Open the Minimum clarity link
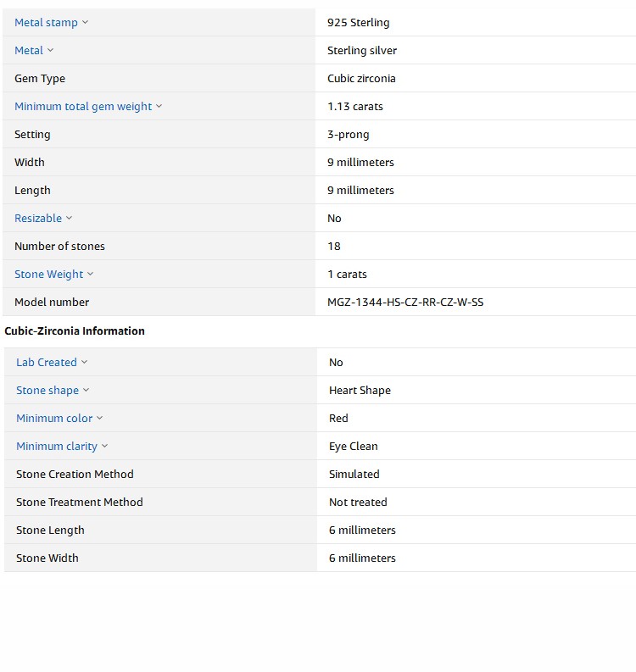The height and width of the screenshot is (672, 636). point(57,447)
